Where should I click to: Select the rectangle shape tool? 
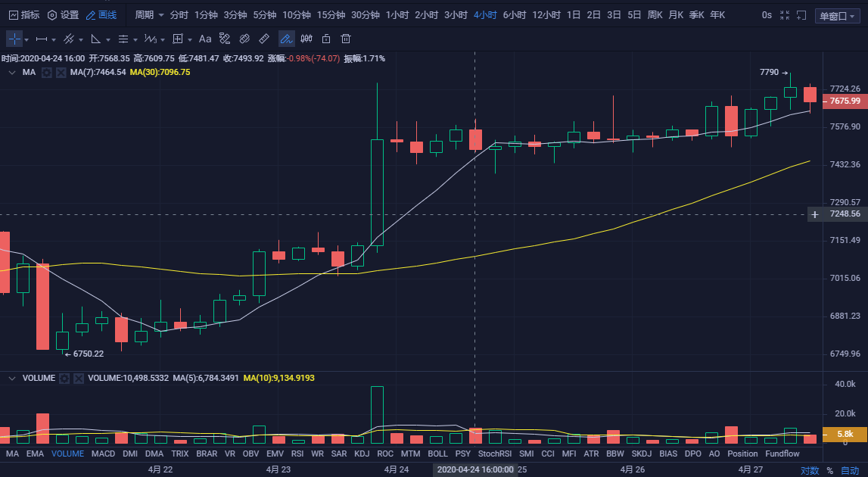pos(178,39)
